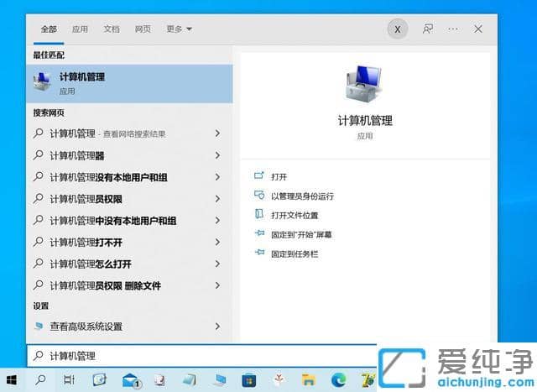Viewport: 537px width, 392px height.
Task: Switch to the 网页 tab
Action: 143,29
